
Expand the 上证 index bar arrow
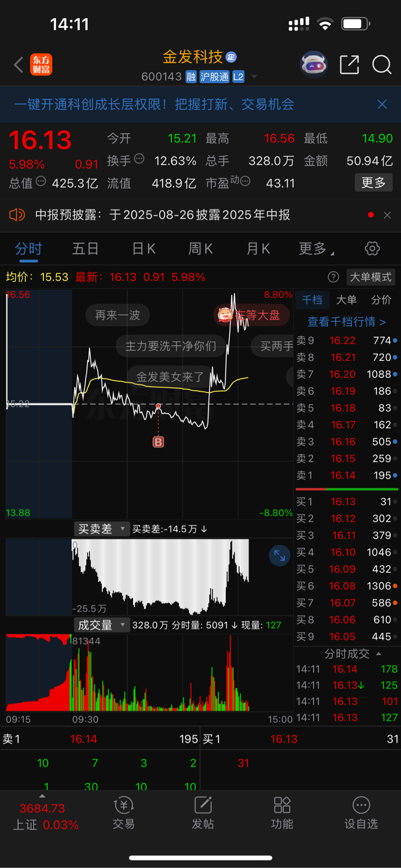tap(42, 796)
